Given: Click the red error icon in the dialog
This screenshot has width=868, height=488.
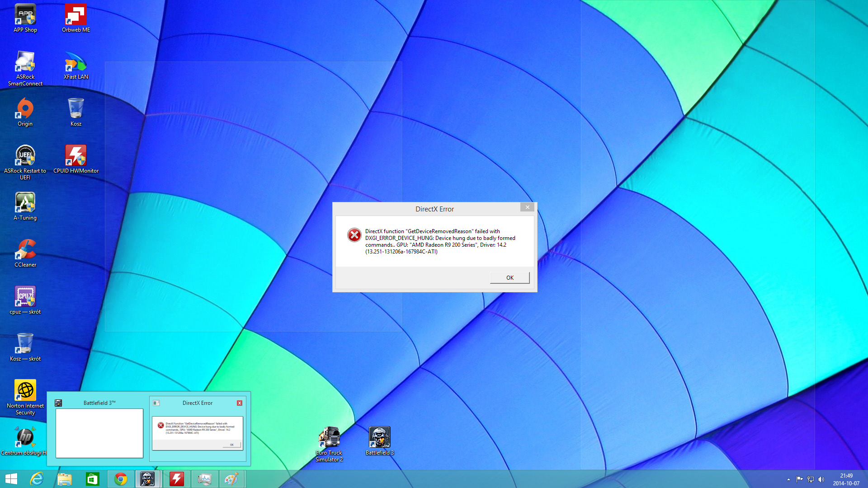Looking at the screenshot, I should click(x=354, y=235).
